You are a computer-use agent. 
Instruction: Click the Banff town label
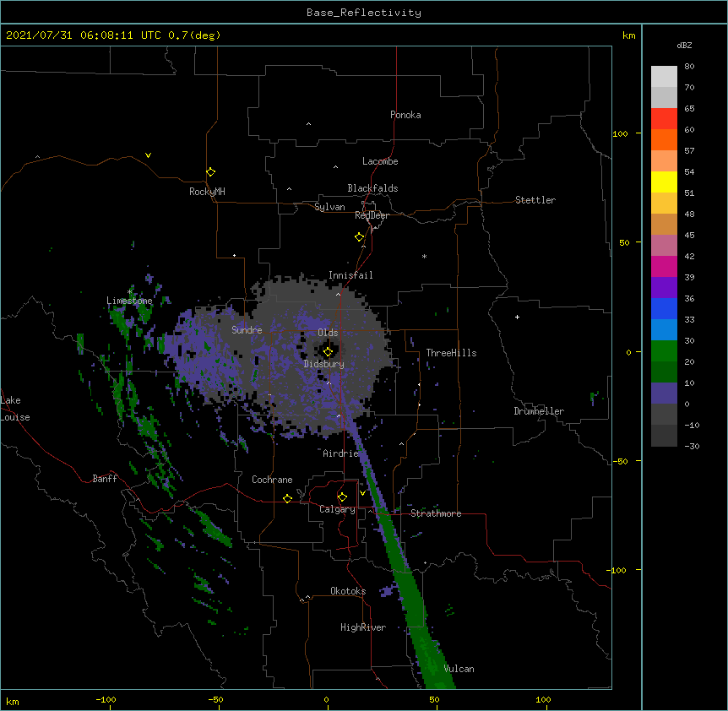[x=105, y=479]
